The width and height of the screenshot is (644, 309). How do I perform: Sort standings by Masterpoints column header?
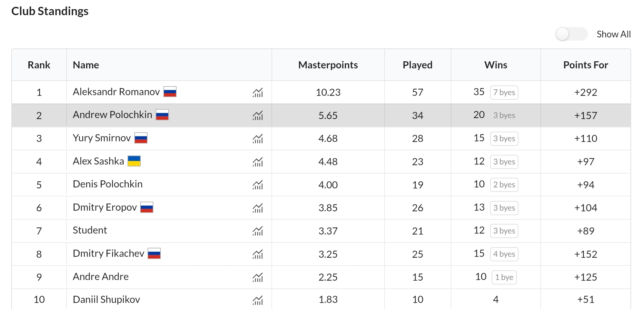pyautogui.click(x=328, y=65)
